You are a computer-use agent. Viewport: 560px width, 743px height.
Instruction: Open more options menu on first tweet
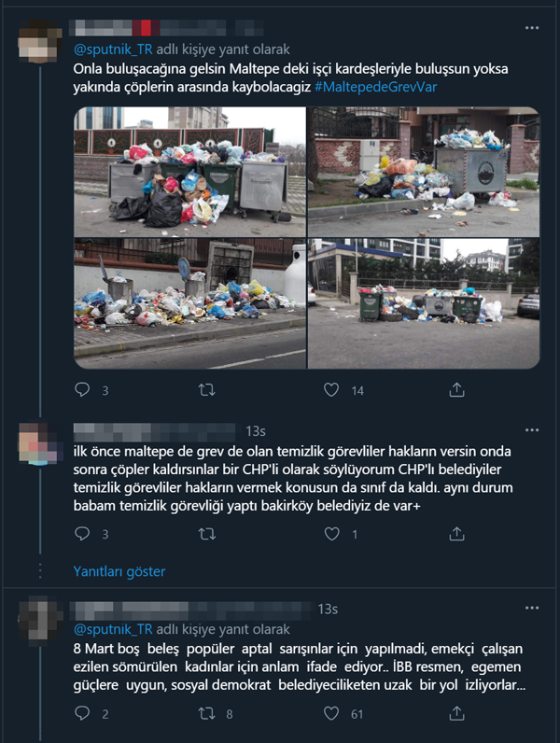(x=532, y=28)
